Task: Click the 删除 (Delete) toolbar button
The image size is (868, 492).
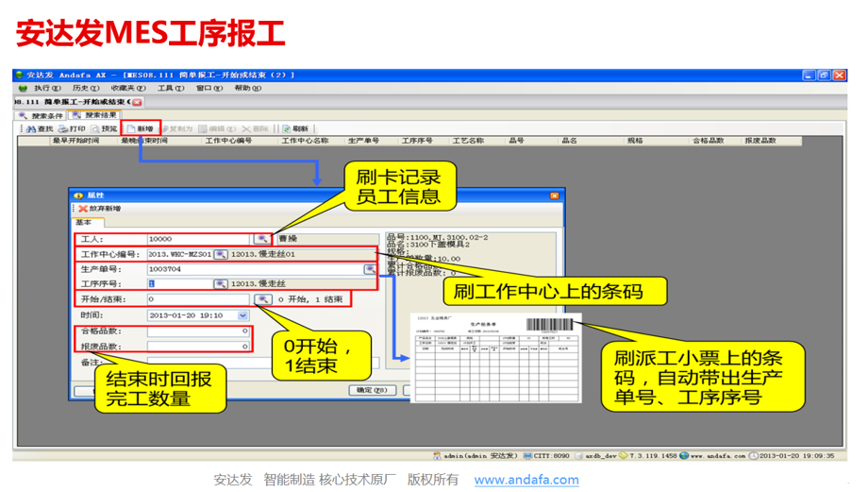Action: click(x=255, y=128)
